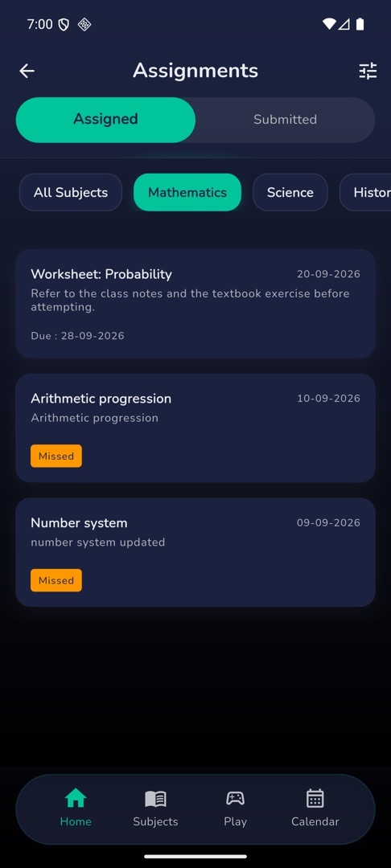391x868 pixels.
Task: Tap Missed badge on Number system
Action: click(56, 580)
